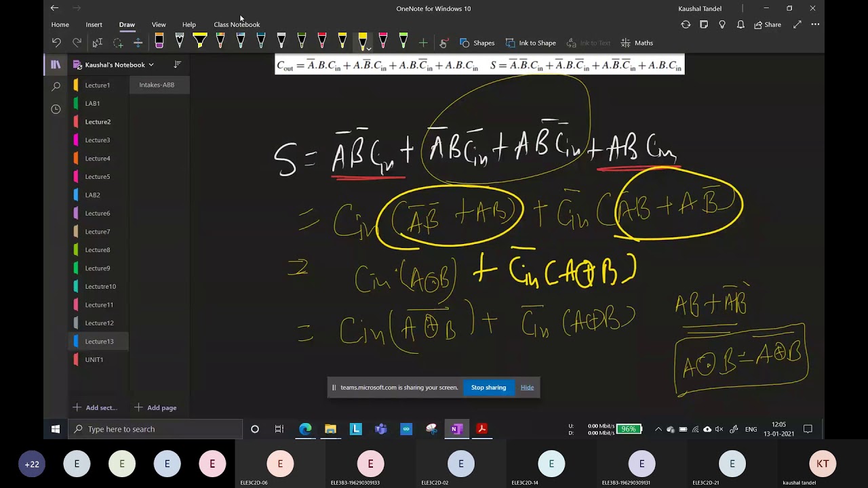Switch to Class Notebook tab
Viewport: 868px width, 488px height.
(x=237, y=24)
